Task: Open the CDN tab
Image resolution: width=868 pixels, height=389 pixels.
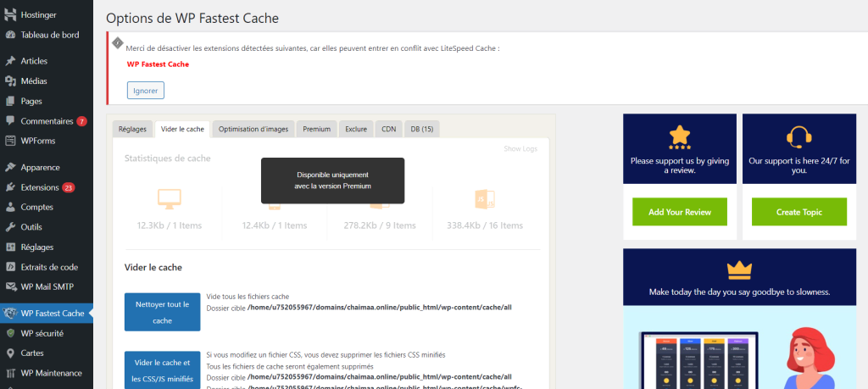Action: 388,129
